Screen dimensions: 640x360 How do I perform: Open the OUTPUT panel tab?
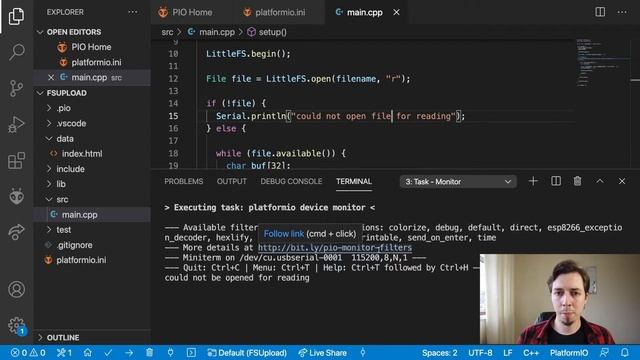[231, 181]
